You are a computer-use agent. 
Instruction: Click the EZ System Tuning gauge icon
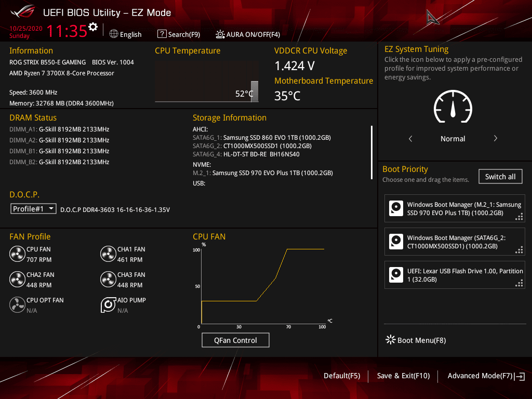pyautogui.click(x=453, y=106)
